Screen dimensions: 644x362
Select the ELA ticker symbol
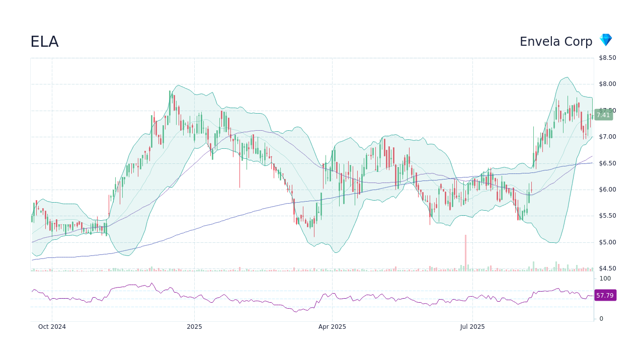point(44,42)
